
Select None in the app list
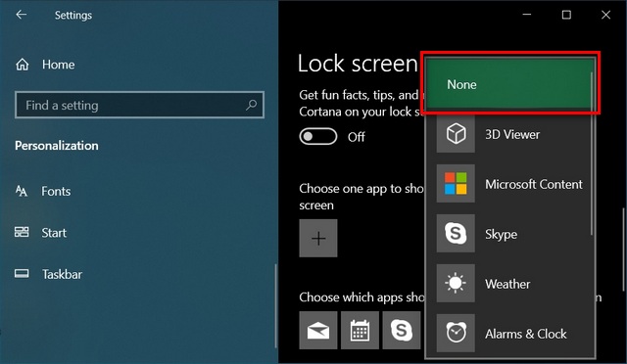(509, 84)
